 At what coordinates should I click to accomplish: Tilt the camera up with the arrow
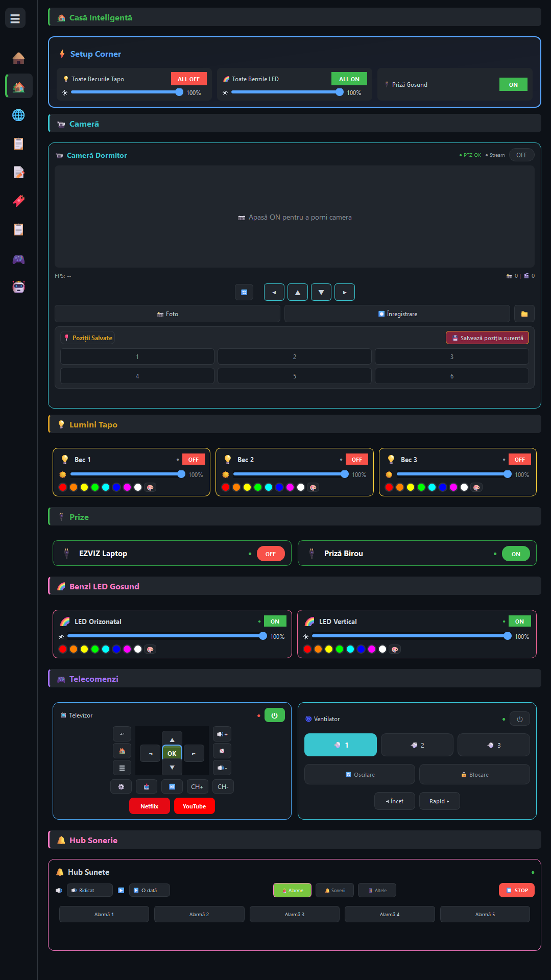point(298,293)
